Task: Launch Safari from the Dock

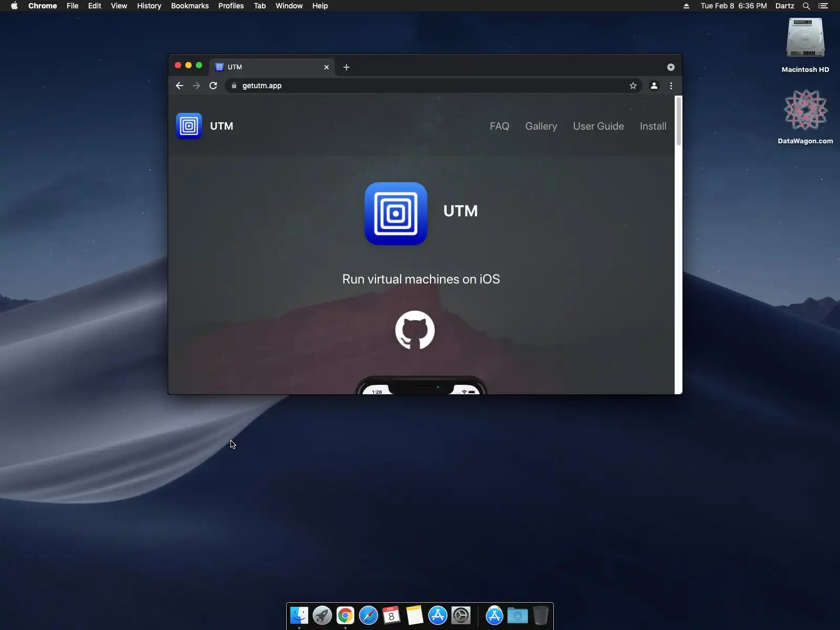Action: coord(369,615)
